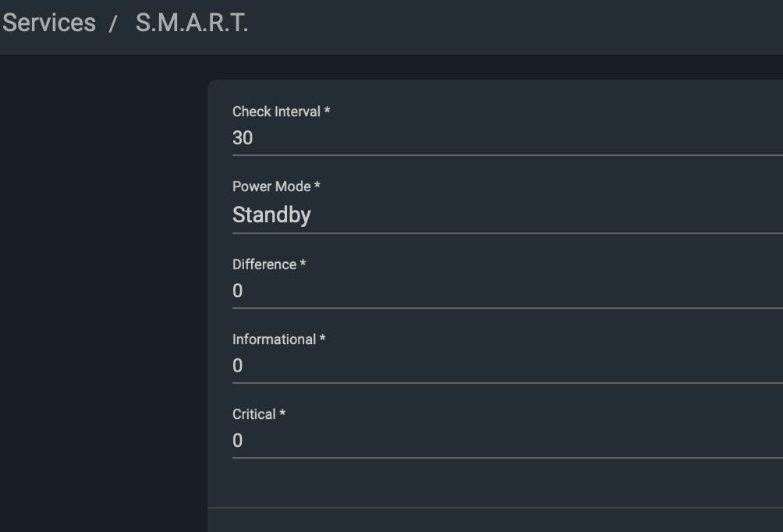Focus the Difference input field
The image size is (783, 532).
pyautogui.click(x=507, y=291)
